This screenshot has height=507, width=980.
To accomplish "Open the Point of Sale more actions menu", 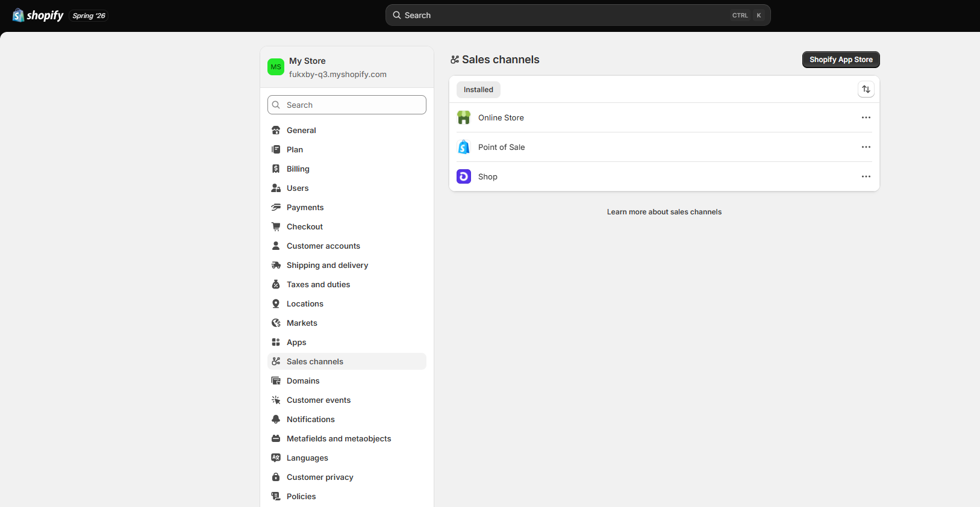I will 866,147.
